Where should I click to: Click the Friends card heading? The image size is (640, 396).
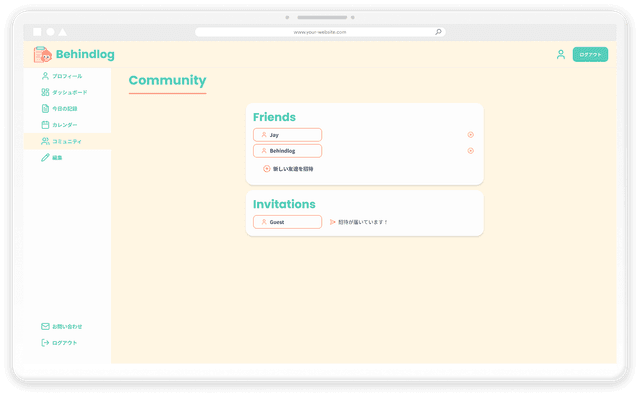pyautogui.click(x=274, y=117)
